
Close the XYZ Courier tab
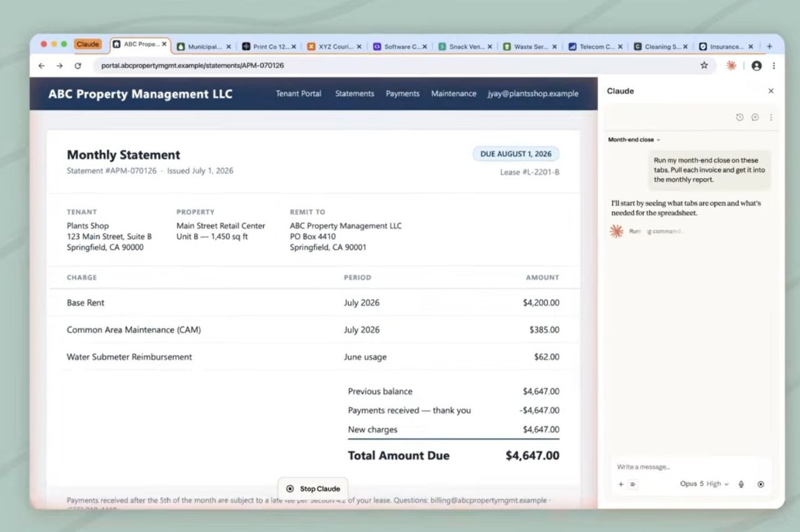[x=359, y=47]
